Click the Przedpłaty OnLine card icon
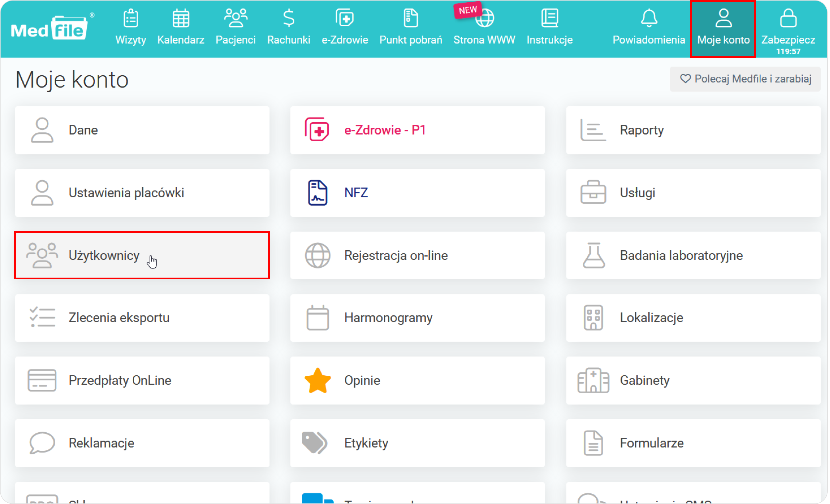Screen dimensions: 830x504 (x=42, y=381)
